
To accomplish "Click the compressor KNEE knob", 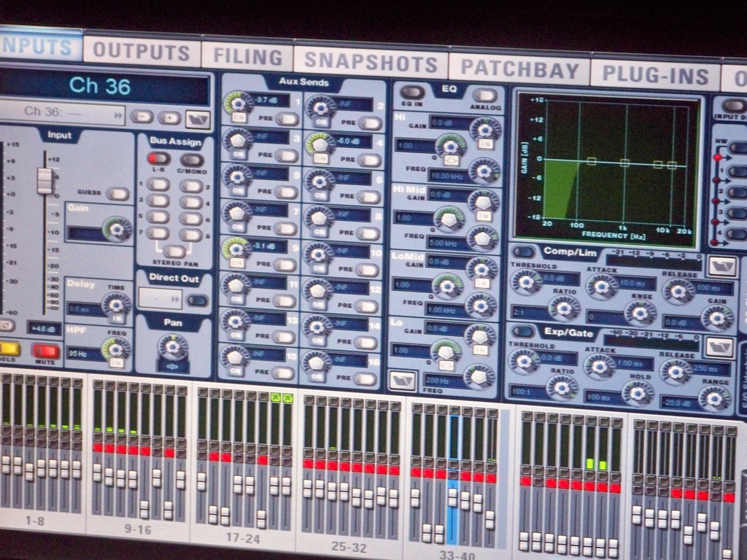I will pos(640,312).
